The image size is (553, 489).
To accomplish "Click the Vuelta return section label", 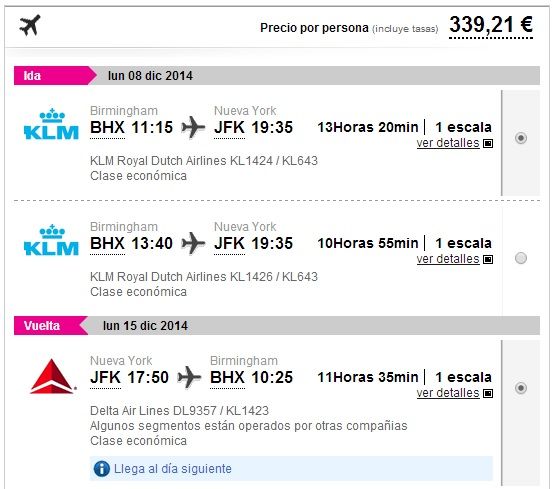I will coord(42,325).
